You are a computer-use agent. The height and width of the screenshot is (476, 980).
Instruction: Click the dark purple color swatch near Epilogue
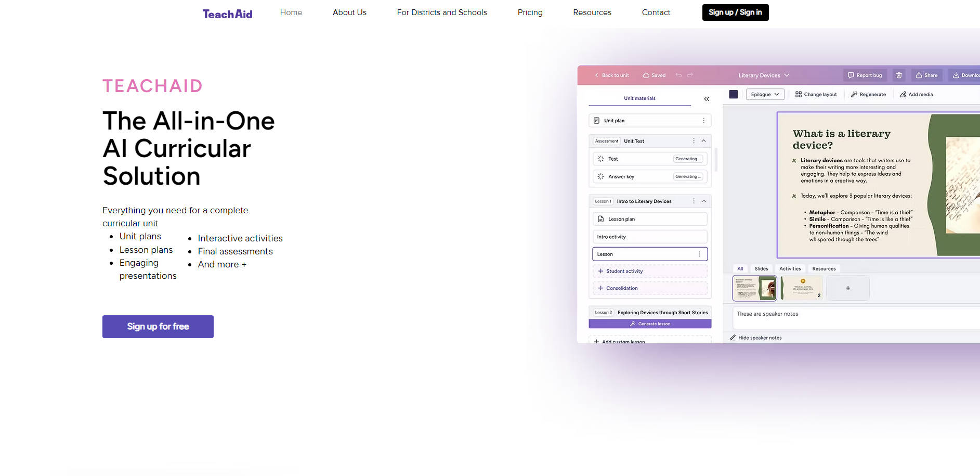[734, 94]
